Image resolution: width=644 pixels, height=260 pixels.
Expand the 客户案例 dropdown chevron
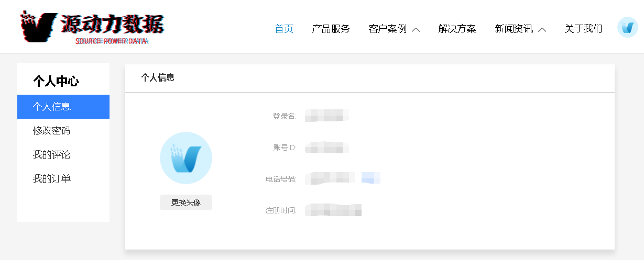(416, 30)
